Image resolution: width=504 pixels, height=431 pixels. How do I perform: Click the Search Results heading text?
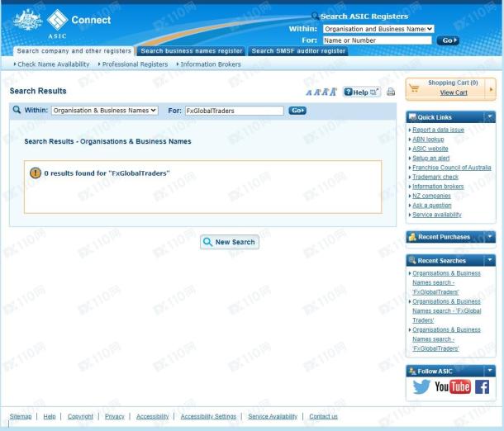point(38,91)
